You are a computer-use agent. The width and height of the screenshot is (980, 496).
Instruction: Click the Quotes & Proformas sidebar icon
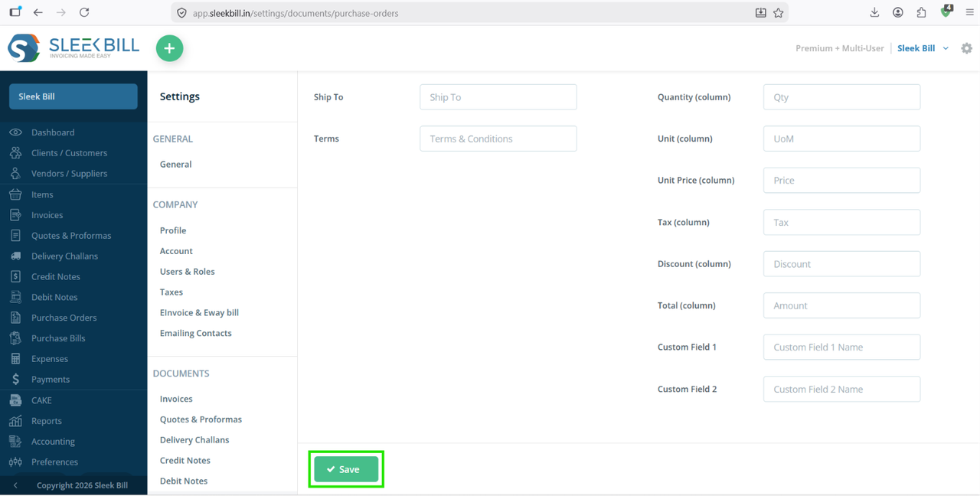click(x=15, y=236)
